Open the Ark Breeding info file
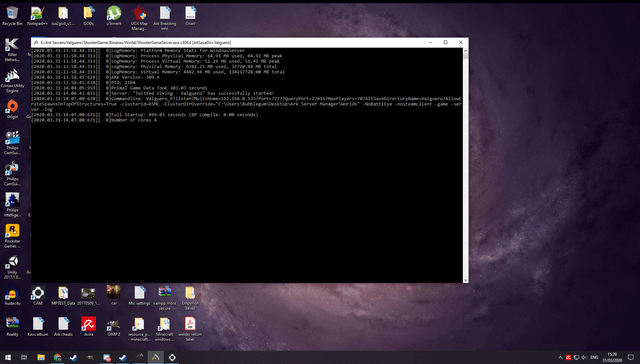This screenshot has width=640, height=364. (165, 18)
